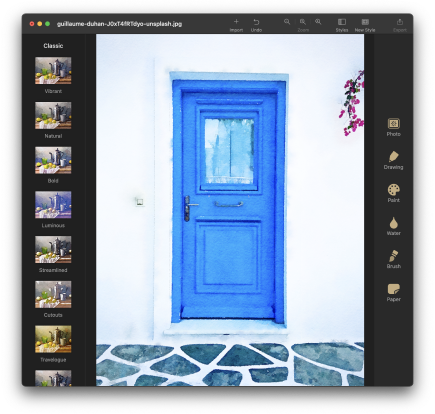Apply the Streamlined style thumbnail
This screenshot has width=435, height=414.
(x=53, y=249)
